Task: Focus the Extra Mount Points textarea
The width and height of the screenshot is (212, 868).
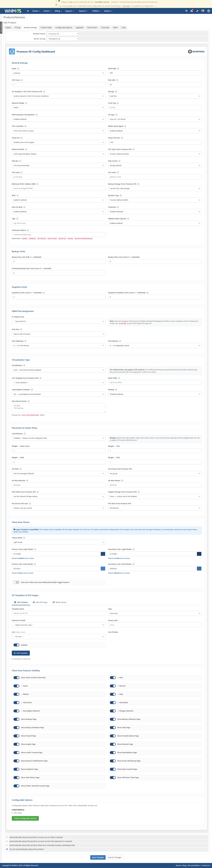Action: (58, 408)
